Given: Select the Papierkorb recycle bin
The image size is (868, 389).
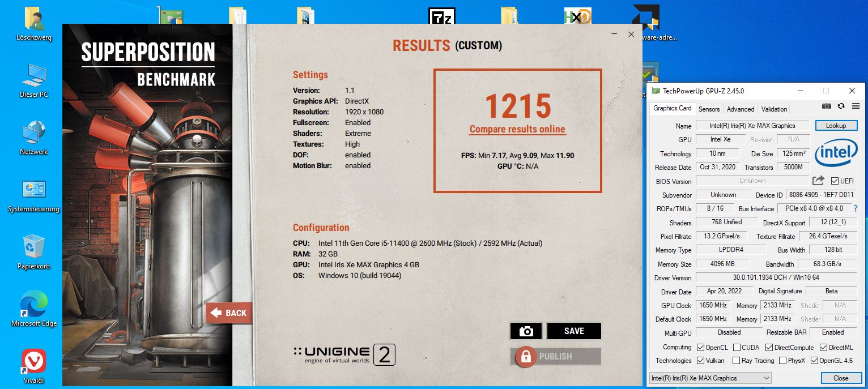Looking at the screenshot, I should click(34, 253).
